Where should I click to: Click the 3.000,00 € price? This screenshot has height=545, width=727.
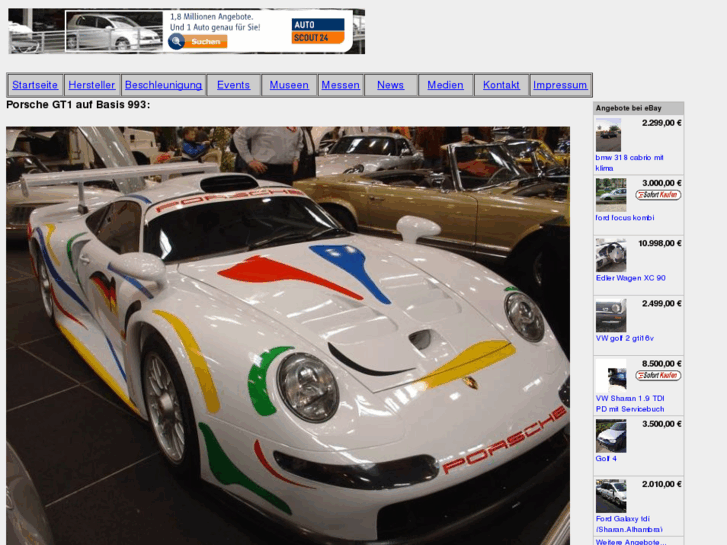[662, 183]
